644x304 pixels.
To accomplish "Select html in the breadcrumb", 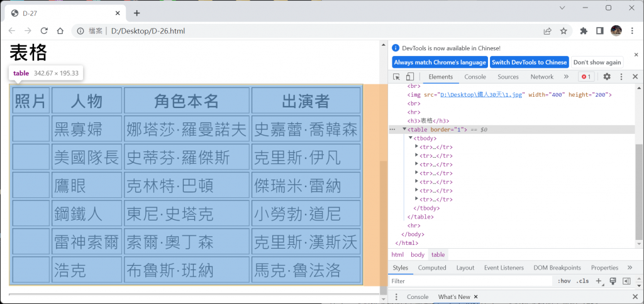I will 397,255.
